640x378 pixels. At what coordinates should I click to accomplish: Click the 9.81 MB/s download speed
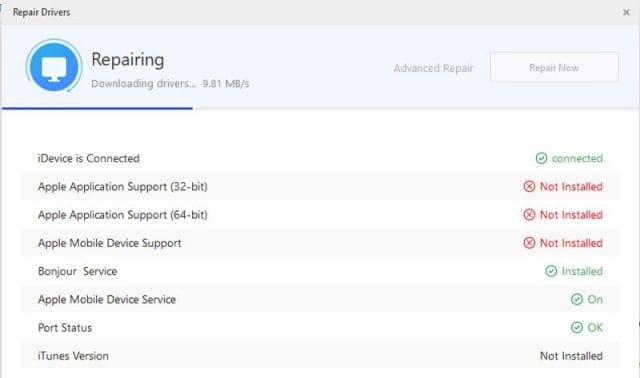coord(226,84)
